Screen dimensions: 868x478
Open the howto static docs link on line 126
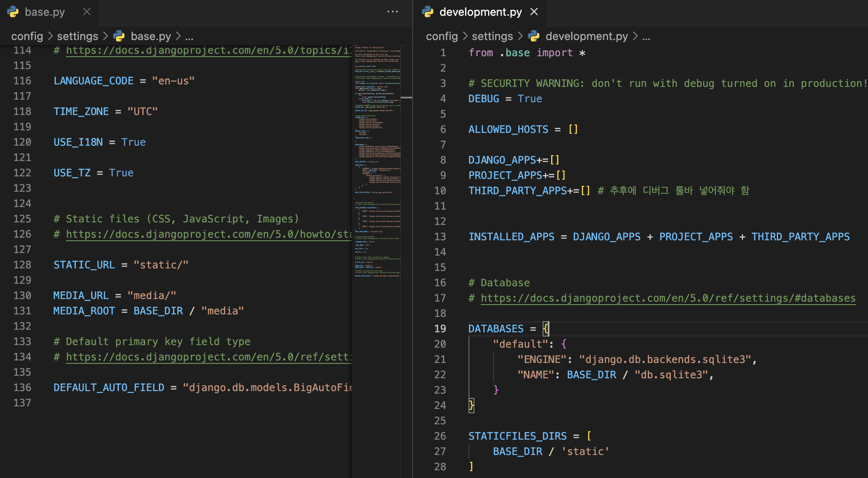coord(209,234)
